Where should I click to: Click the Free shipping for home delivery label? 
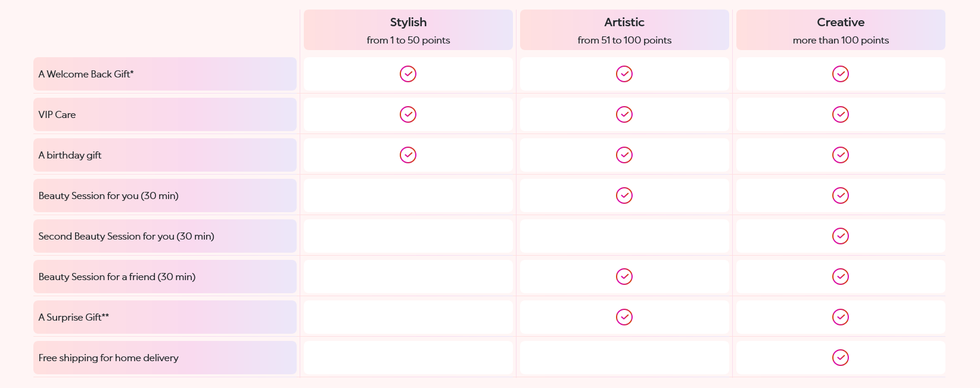108,358
